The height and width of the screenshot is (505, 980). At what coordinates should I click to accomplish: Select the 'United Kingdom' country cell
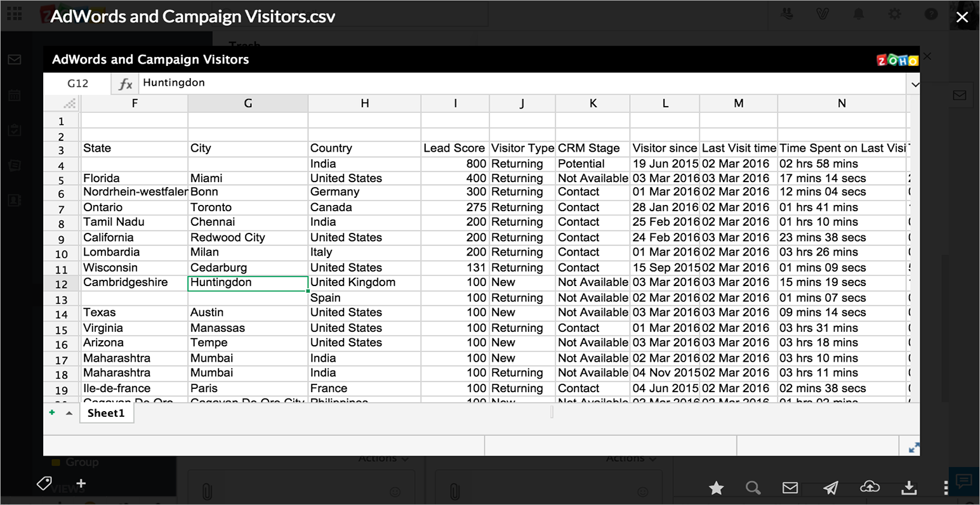364,283
